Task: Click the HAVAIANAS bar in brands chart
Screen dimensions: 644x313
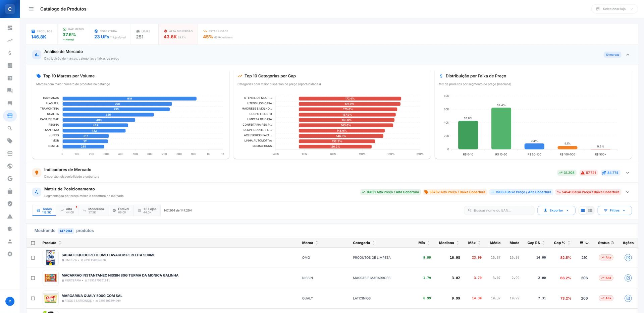Action: (129, 99)
